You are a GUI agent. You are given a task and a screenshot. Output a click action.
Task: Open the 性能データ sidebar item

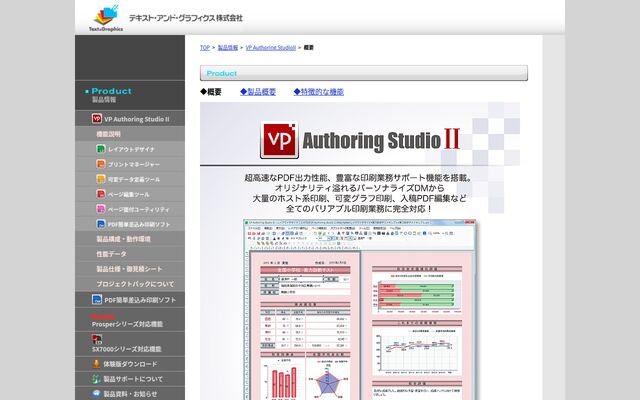click(130, 254)
